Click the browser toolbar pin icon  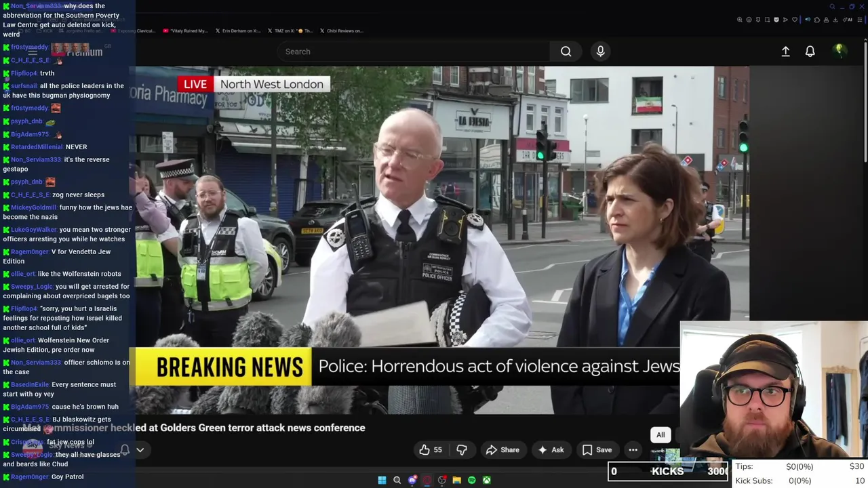(758, 20)
